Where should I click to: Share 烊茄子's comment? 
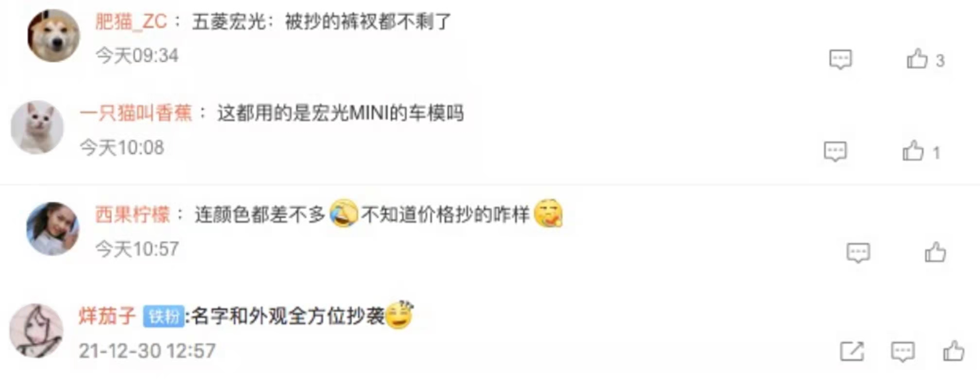tap(852, 351)
